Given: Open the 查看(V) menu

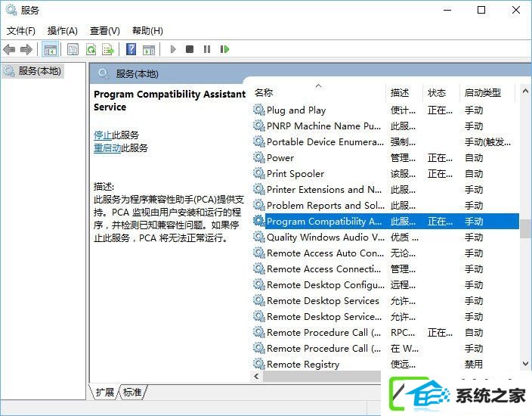Looking at the screenshot, I should click(x=105, y=31).
